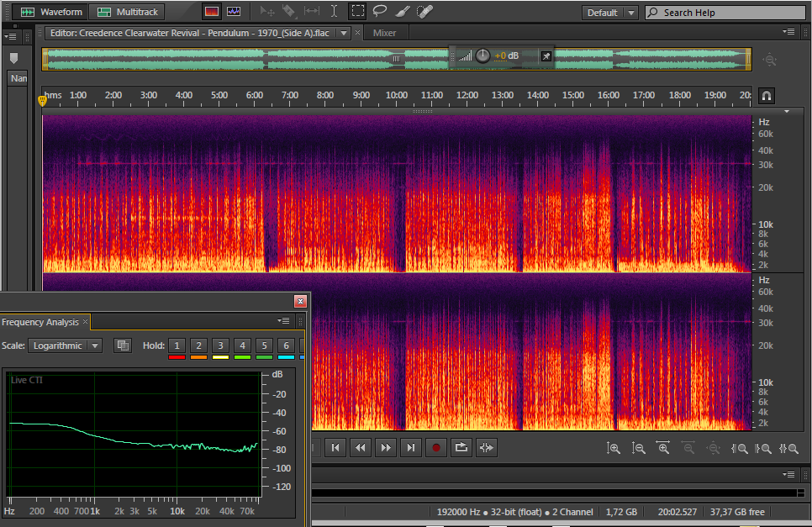
Task: Close the floating Frequency Analysis window
Action: [300, 301]
